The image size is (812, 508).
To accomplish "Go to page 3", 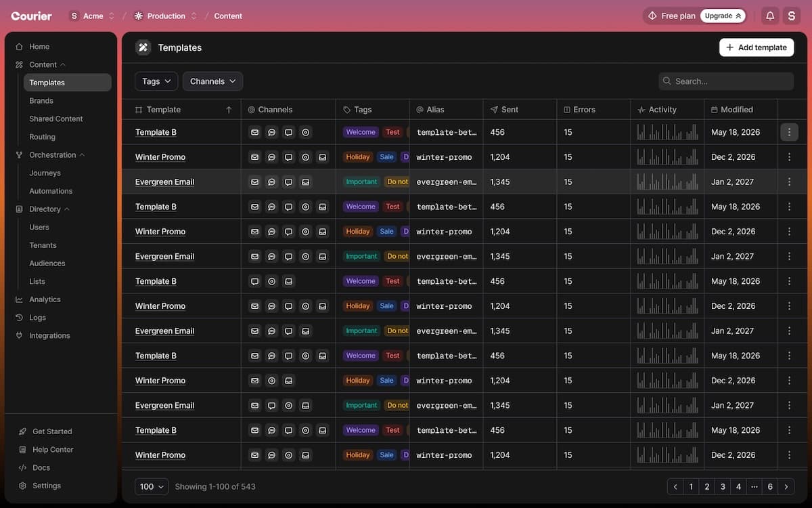I will click(x=723, y=486).
